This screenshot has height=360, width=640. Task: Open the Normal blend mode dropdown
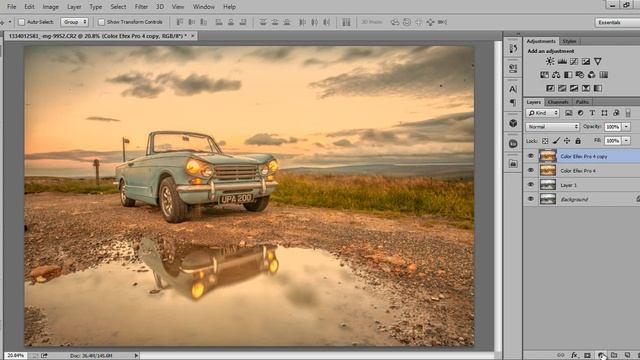552,127
